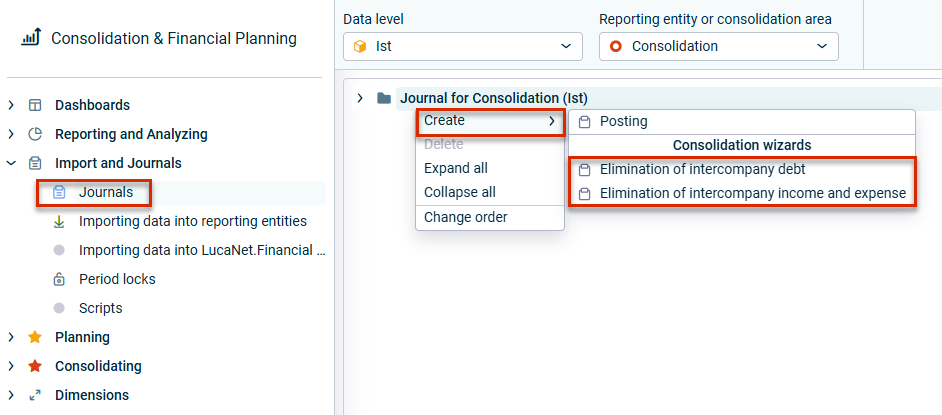Open the Data level dropdown
The width and height of the screenshot is (942, 415).
[463, 46]
